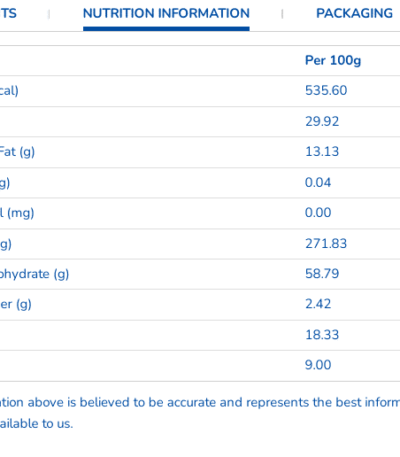
Task: Select the 535.60 calorie value
Action: pos(326,91)
